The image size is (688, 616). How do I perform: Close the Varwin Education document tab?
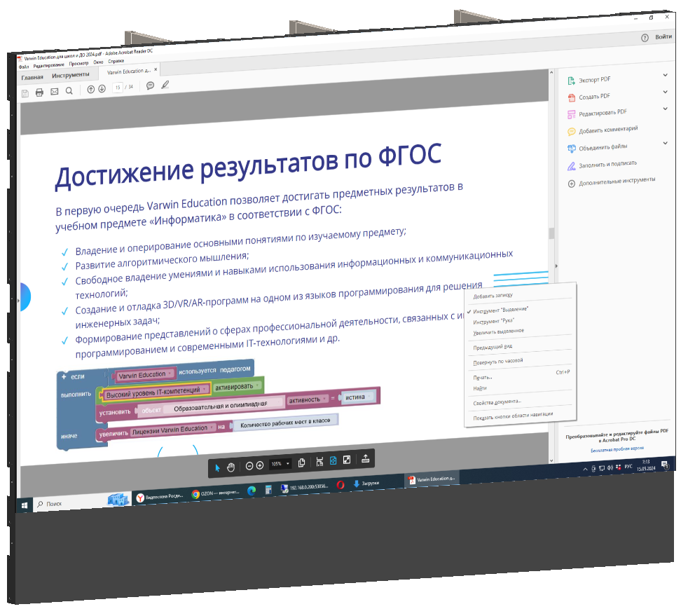coord(156,69)
